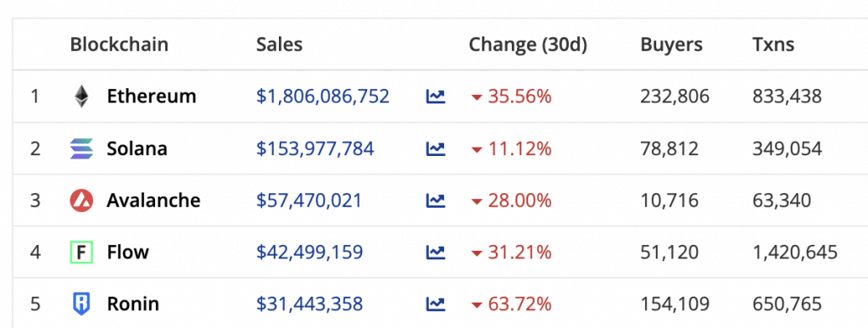Open Ethereum sales figure $1,806,086,752
The image size is (868, 328).
[x=323, y=97]
